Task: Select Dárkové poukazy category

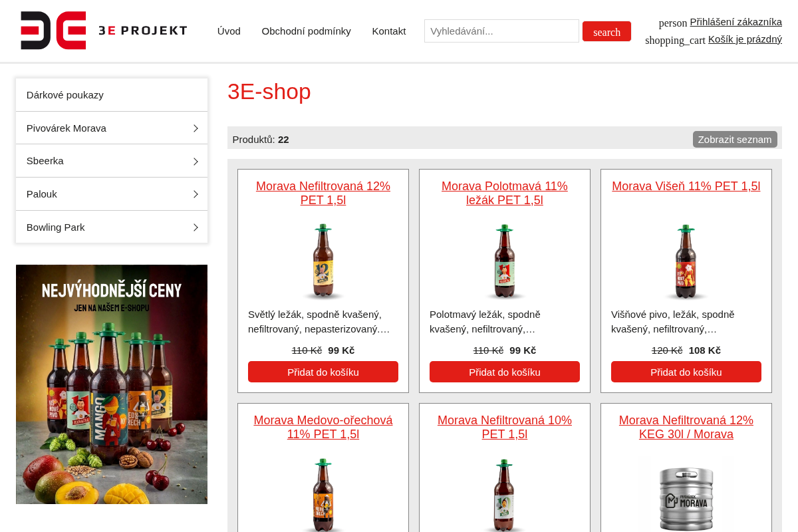Action: click(x=112, y=95)
